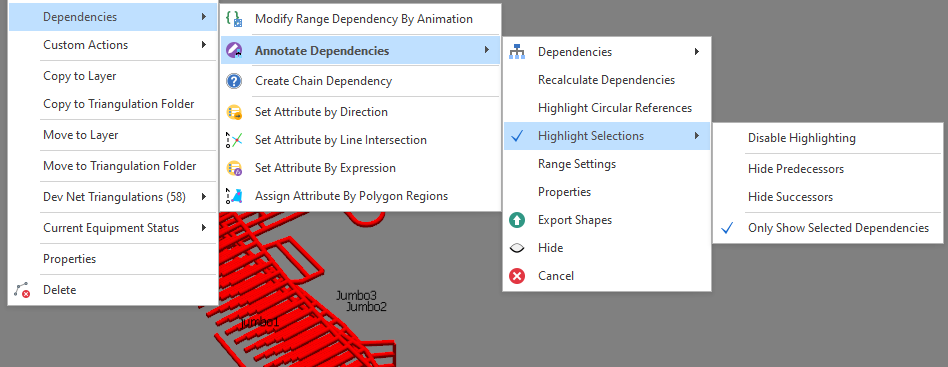Open Custom Actions menu entry
Screen dimensions: 948x367
(x=113, y=45)
